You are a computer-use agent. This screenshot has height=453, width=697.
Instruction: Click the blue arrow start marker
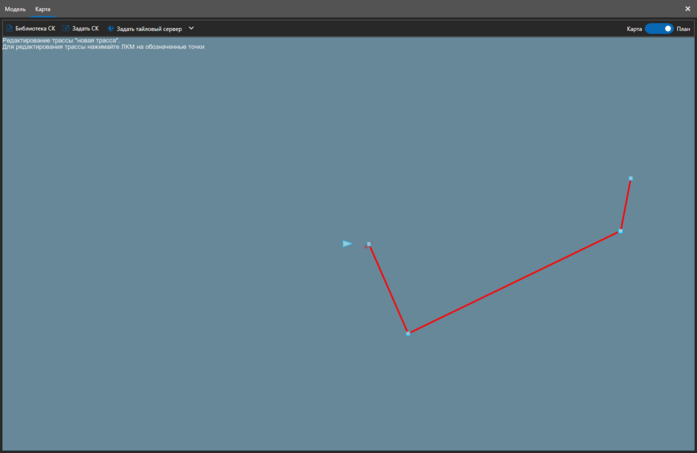click(347, 243)
